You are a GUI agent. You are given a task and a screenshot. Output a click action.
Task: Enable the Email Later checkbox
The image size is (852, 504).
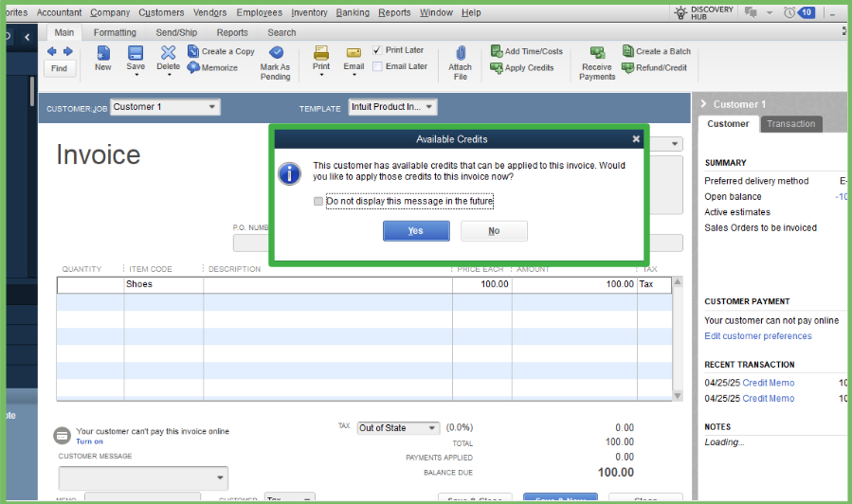(377, 66)
